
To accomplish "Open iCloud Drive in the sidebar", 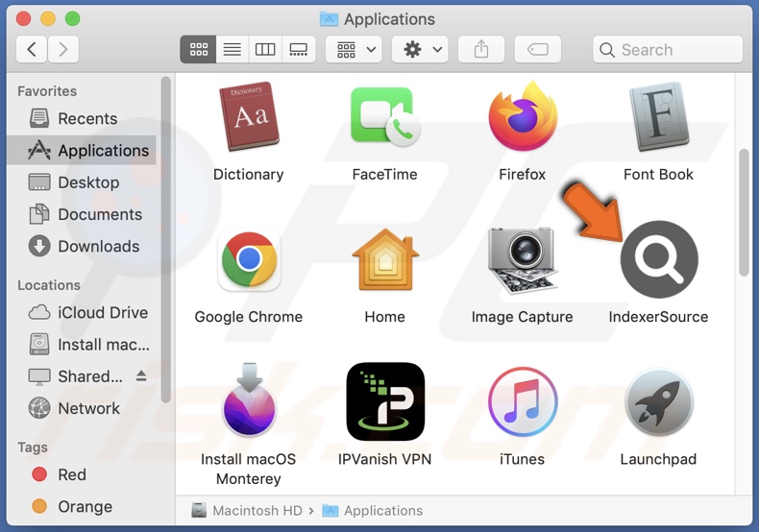I will tap(82, 312).
